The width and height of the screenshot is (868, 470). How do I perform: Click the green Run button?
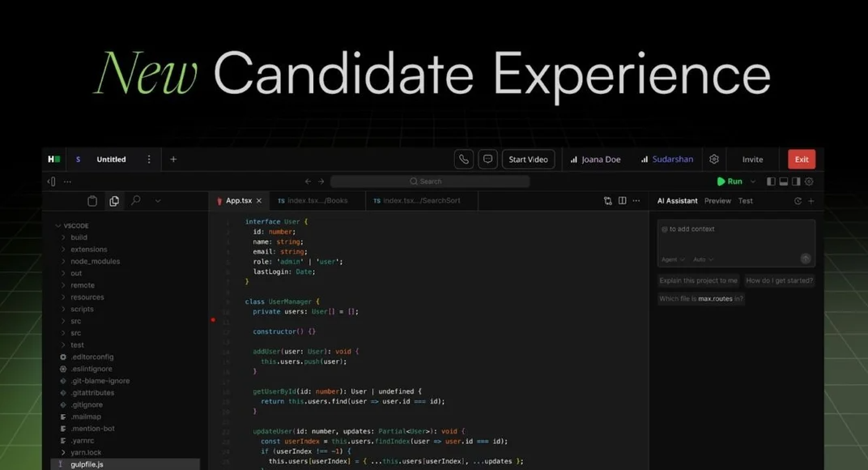pos(730,182)
